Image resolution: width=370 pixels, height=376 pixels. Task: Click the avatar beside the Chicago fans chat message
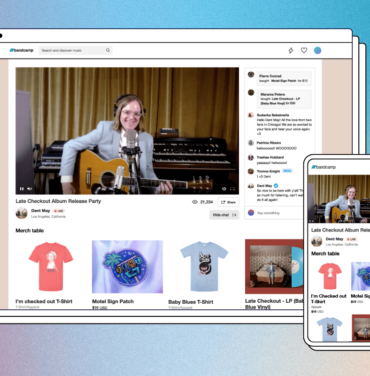(251, 115)
